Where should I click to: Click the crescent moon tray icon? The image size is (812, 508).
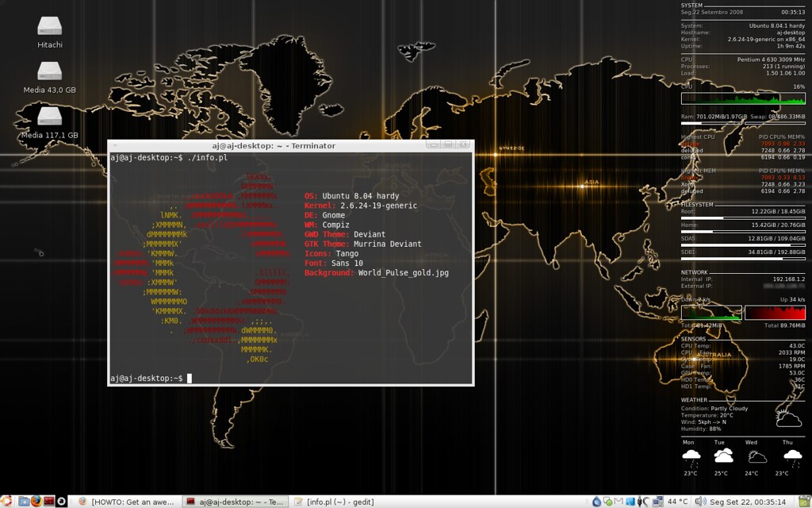[x=645, y=502]
